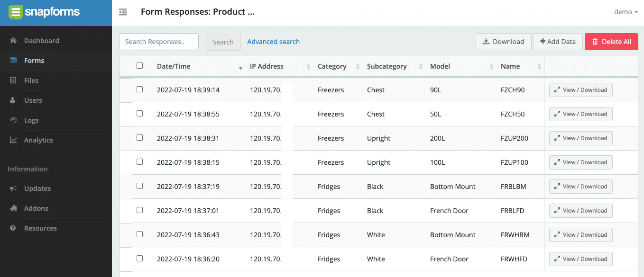Check the FRBLFD response row
The image size is (644, 277).
(139, 210)
